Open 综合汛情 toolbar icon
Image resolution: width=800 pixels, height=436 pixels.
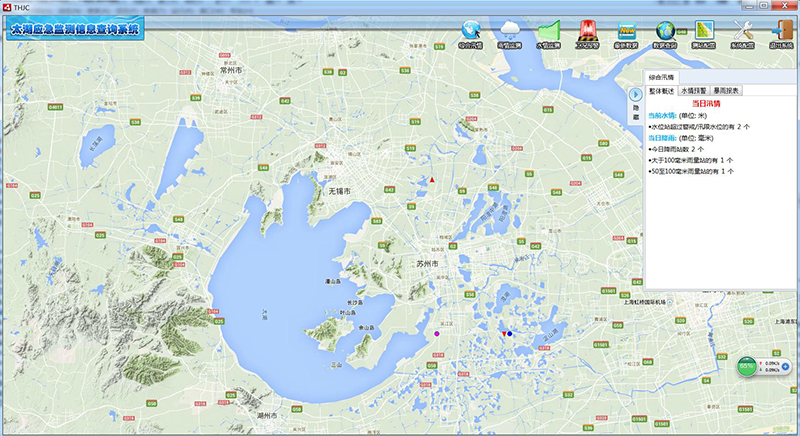(470, 32)
